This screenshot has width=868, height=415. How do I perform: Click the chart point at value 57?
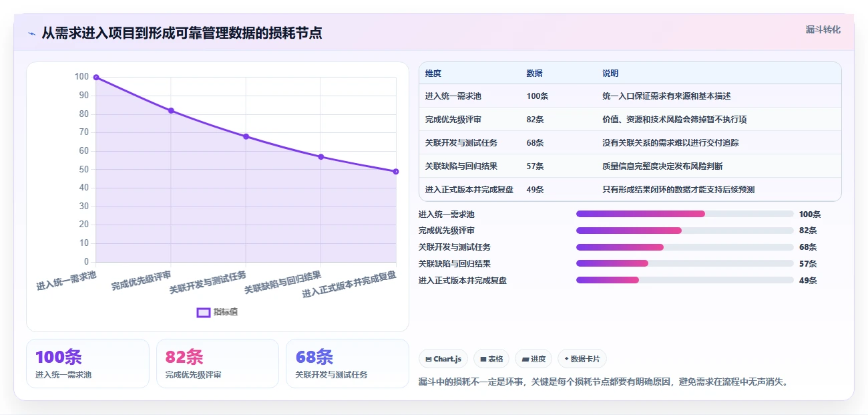tap(321, 156)
